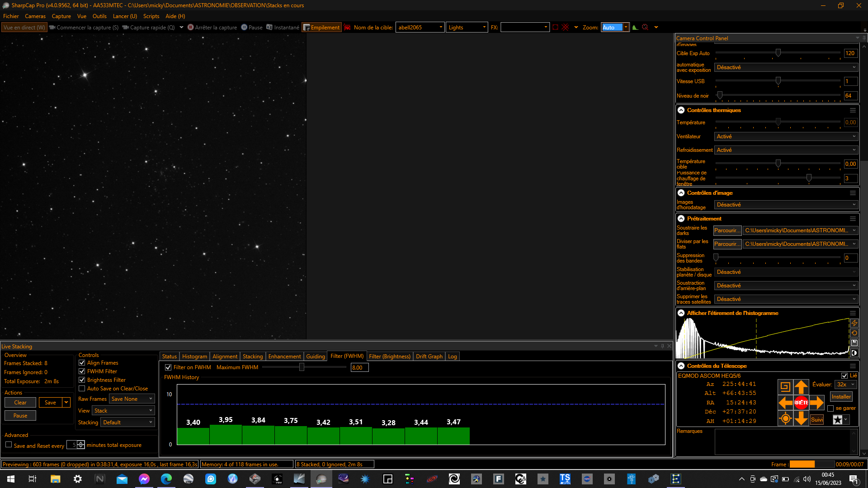Screen dimensions: 868x488
Task: Click the Save button in Live Stacking
Action: (x=51, y=402)
